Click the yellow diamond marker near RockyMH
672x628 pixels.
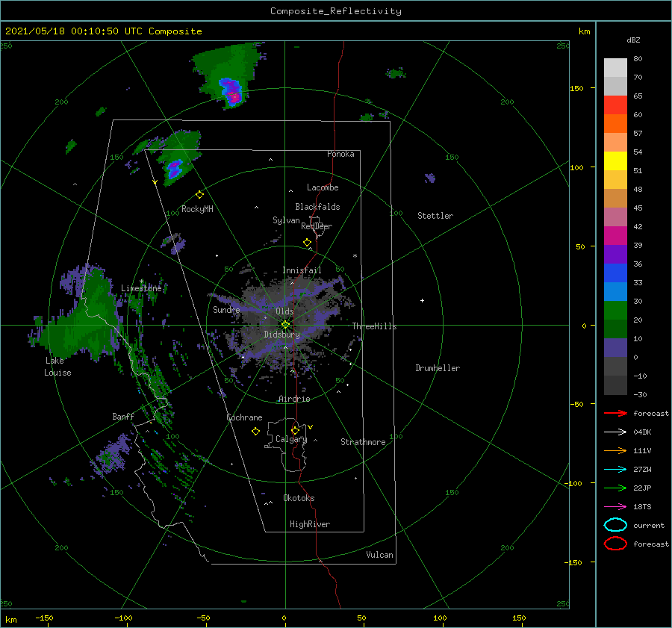point(199,195)
